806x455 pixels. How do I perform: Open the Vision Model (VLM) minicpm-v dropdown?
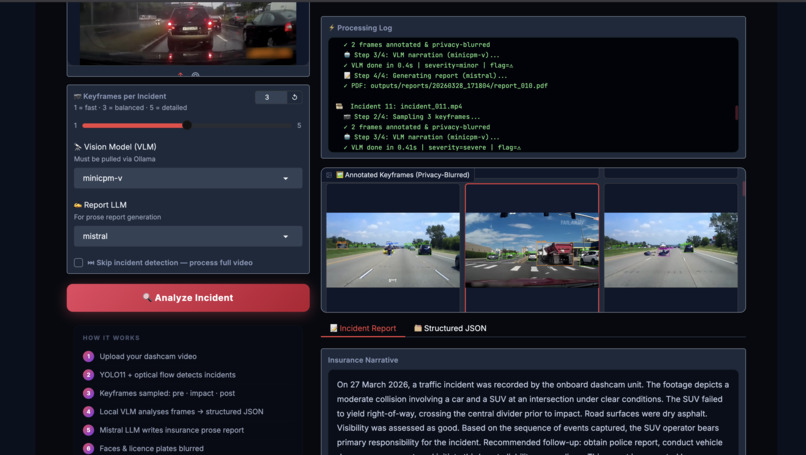188,178
